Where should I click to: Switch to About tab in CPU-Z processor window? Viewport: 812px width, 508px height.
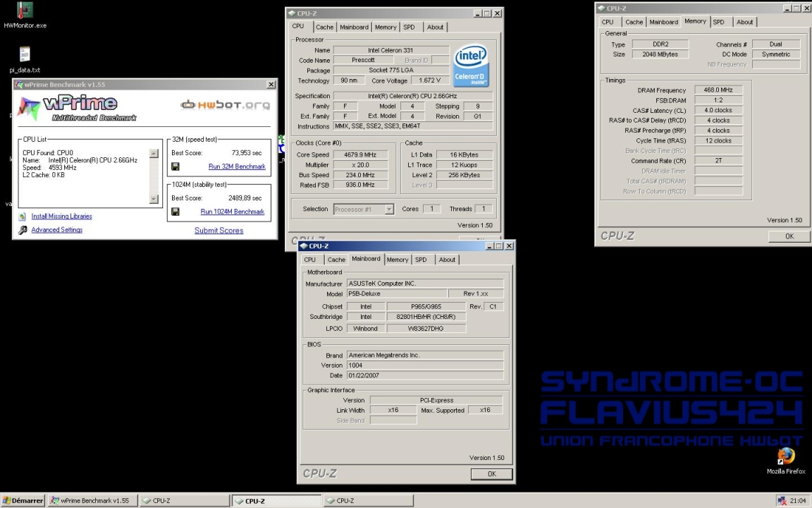tap(435, 27)
